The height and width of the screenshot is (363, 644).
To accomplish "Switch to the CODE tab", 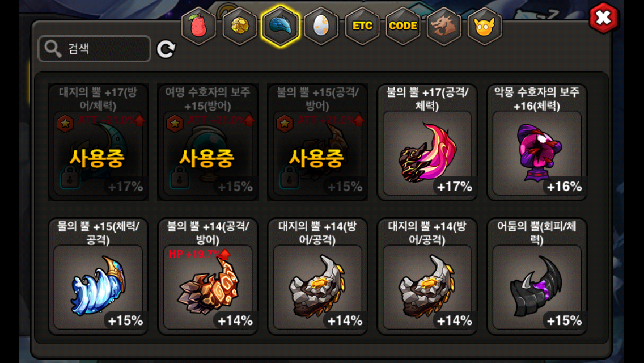I will click(x=403, y=26).
